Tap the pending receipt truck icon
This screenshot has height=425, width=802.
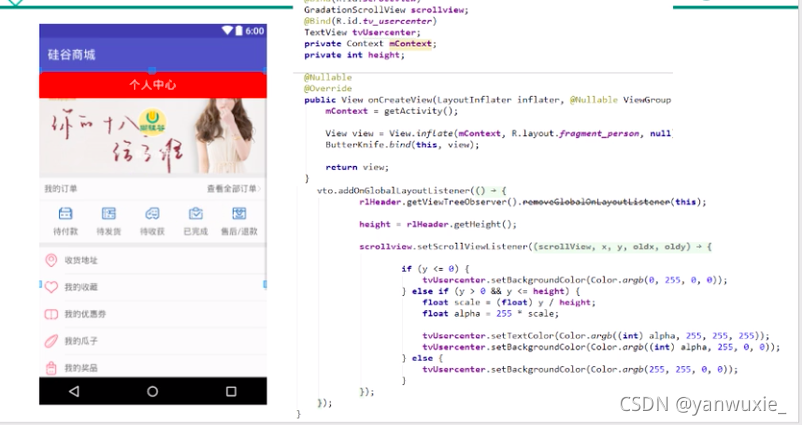point(152,213)
